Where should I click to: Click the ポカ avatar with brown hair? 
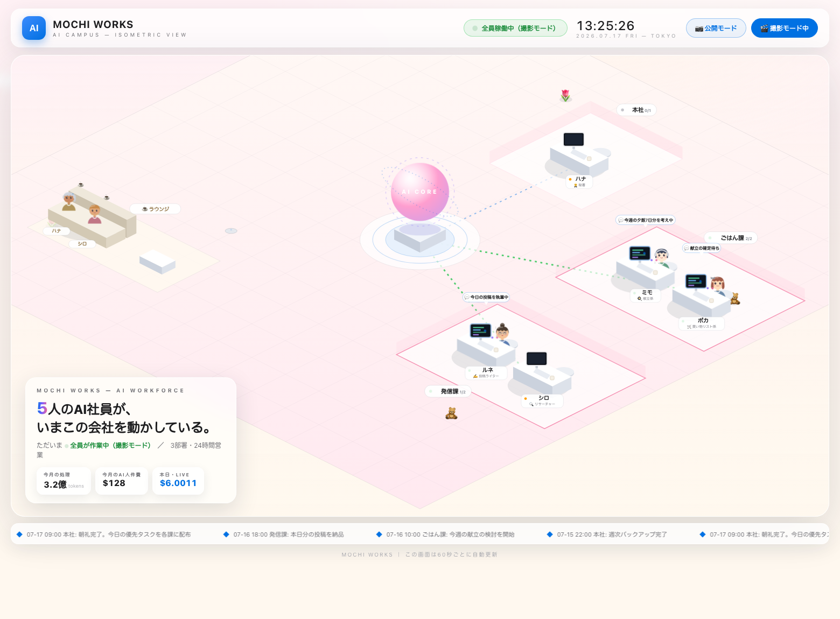717,285
